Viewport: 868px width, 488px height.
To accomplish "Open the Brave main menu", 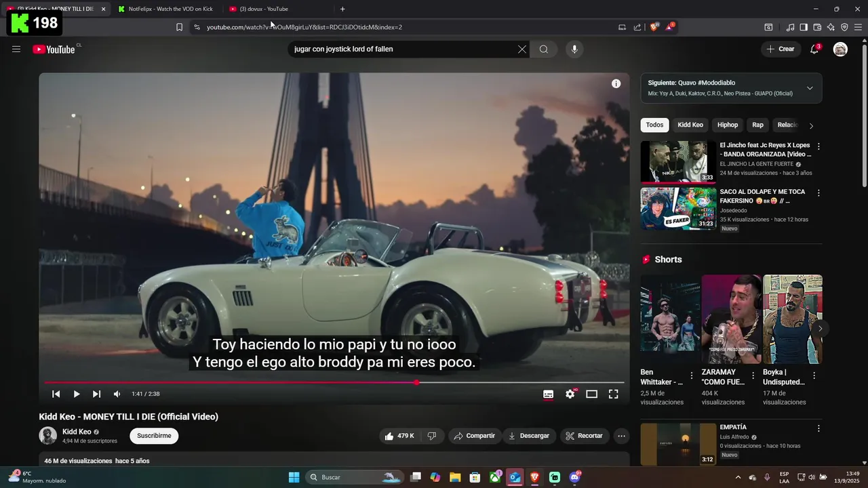I will (858, 27).
